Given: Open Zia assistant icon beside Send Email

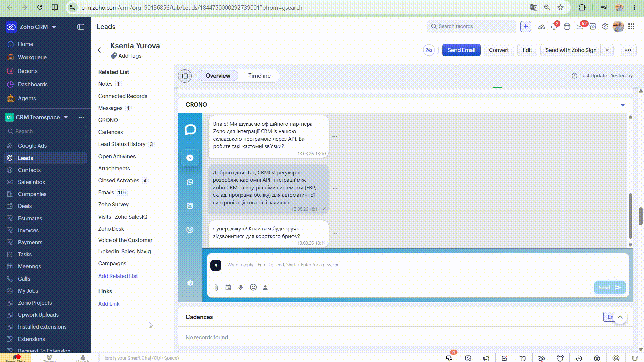Looking at the screenshot, I should tap(429, 50).
